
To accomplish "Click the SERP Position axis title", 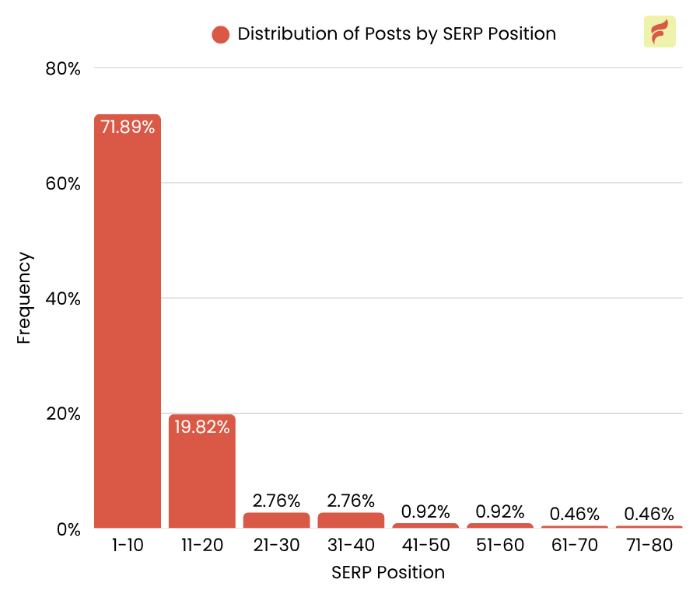I will click(x=388, y=573).
